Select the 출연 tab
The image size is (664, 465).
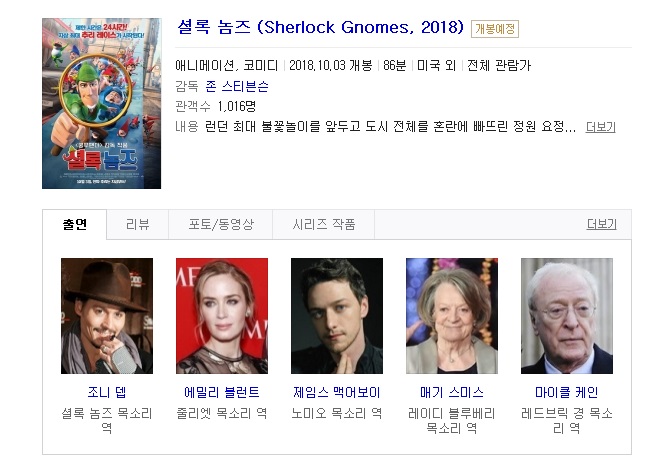tap(75, 224)
